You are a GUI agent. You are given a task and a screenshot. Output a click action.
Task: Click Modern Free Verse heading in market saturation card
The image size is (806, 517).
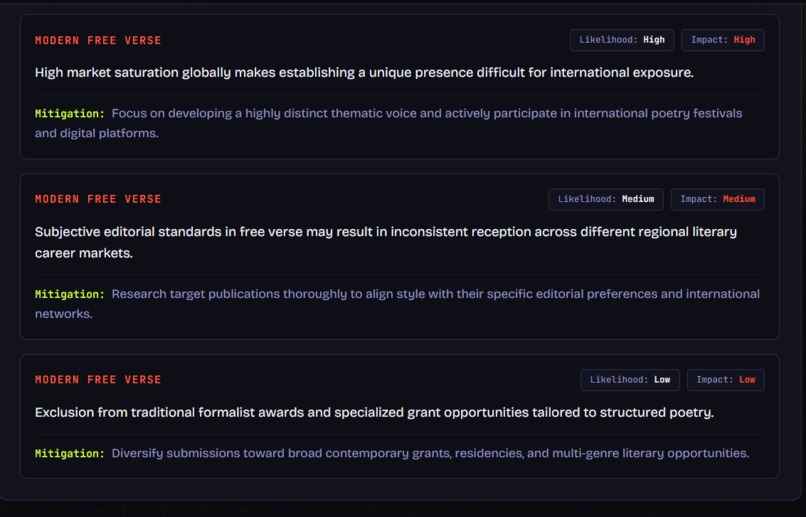coord(98,41)
